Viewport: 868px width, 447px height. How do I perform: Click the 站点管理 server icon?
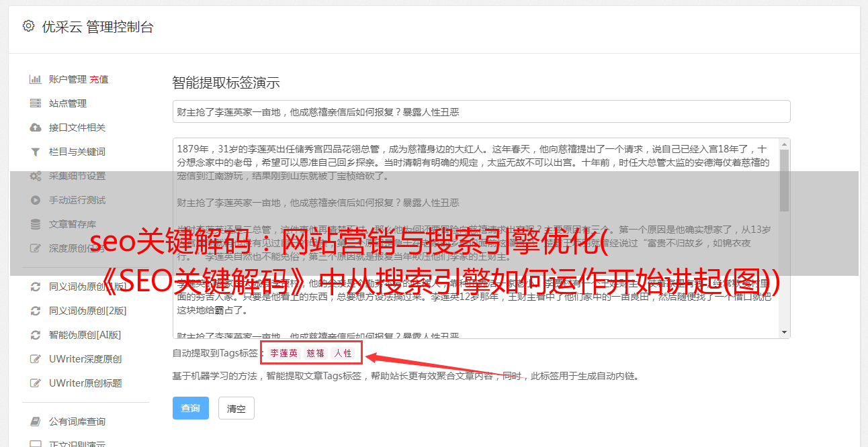coord(36,103)
